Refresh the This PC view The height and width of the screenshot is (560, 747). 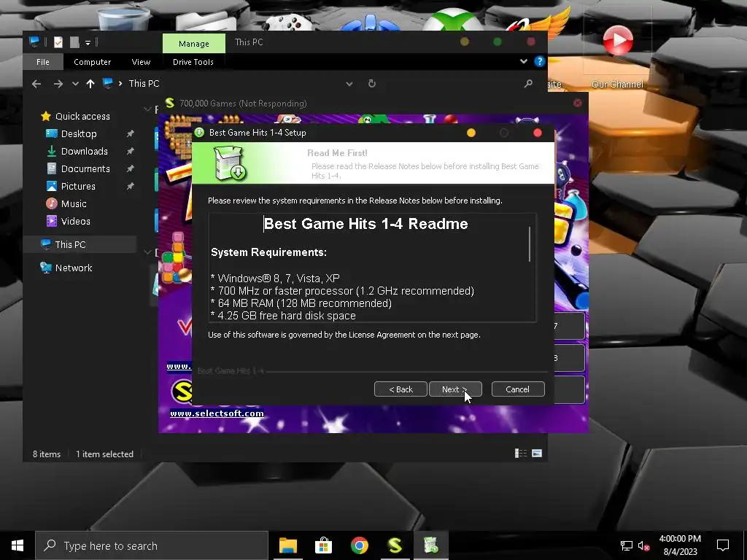pyautogui.click(x=372, y=84)
